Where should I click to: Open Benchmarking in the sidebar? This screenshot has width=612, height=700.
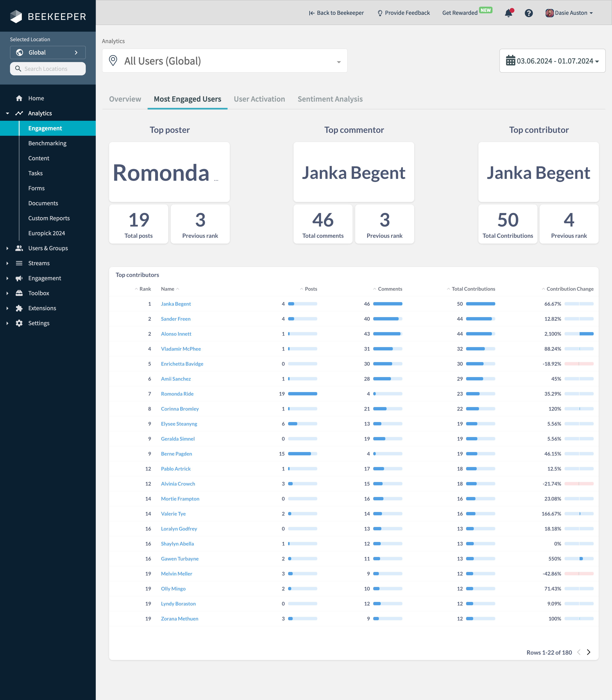coord(47,143)
